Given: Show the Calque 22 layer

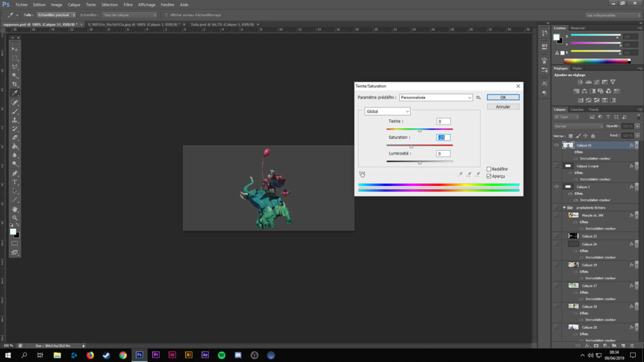Looking at the screenshot, I should click(557, 236).
